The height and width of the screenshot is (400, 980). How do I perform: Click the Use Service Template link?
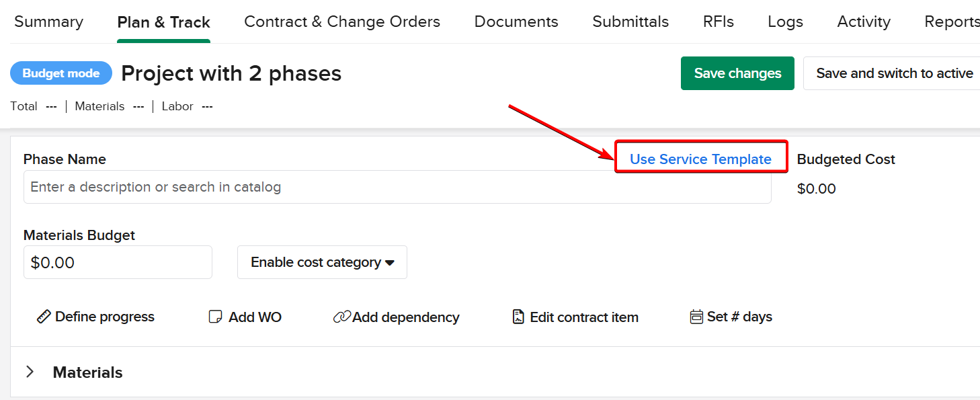click(x=700, y=159)
